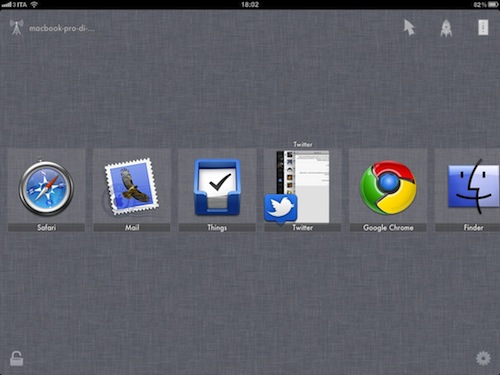
Task: Toggle the padlock lock icon
Action: click(16, 359)
